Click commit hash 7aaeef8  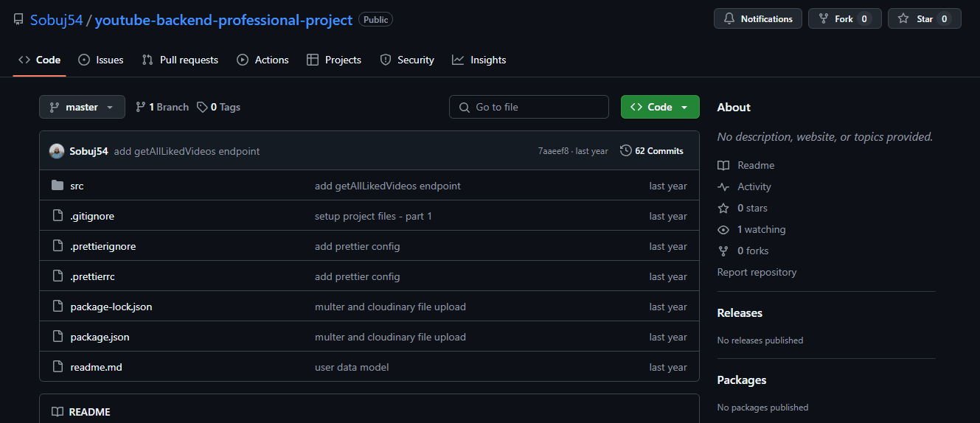coord(554,151)
